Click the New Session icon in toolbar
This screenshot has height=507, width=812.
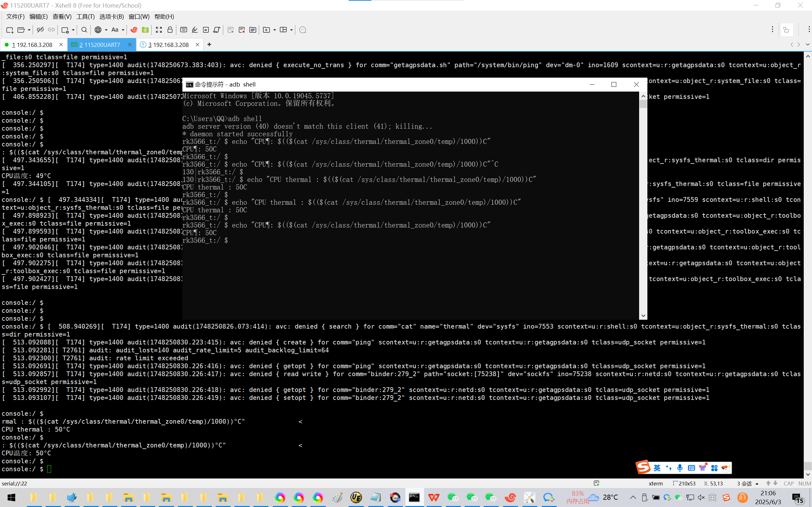click(10, 30)
